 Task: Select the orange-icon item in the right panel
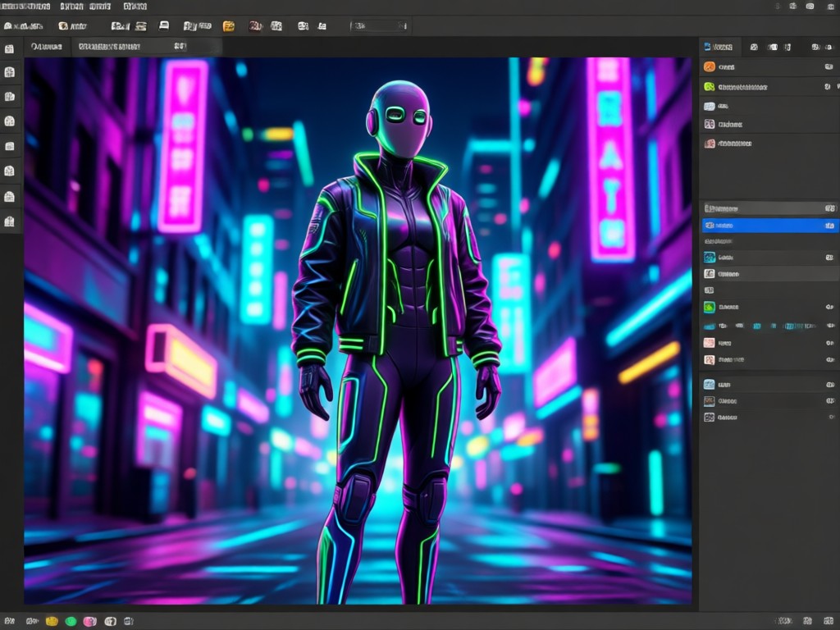click(x=769, y=67)
